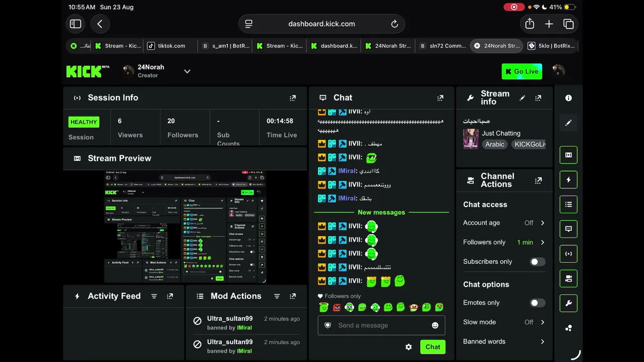Toggle Subscribers only chat

pyautogui.click(x=537, y=262)
